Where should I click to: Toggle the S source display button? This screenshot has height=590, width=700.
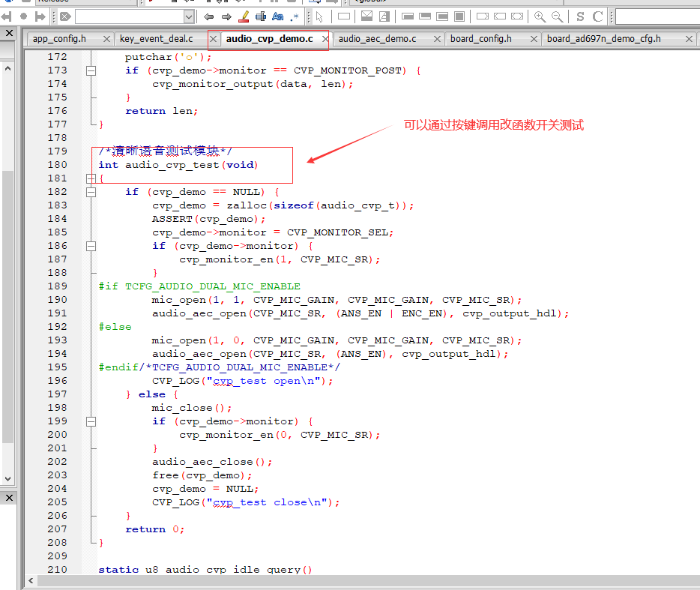(x=580, y=17)
